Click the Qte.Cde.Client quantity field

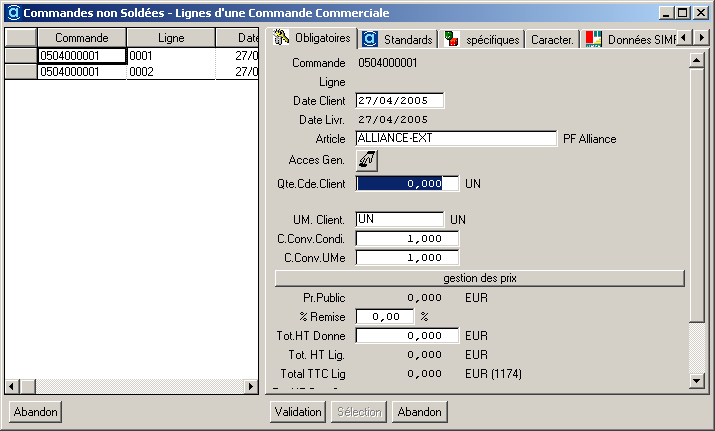407,184
